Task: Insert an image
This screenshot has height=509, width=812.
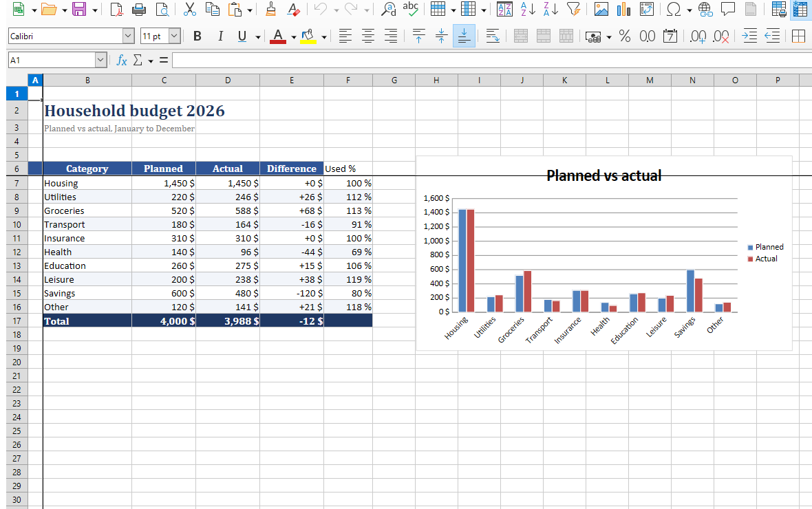Action: 601,9
